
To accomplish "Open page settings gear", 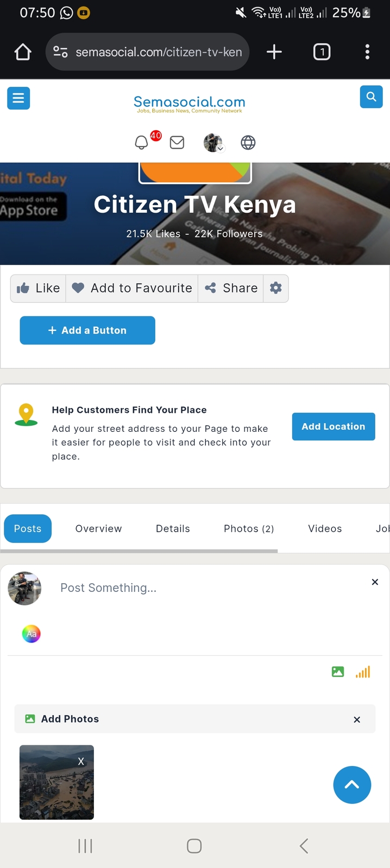I will [276, 288].
